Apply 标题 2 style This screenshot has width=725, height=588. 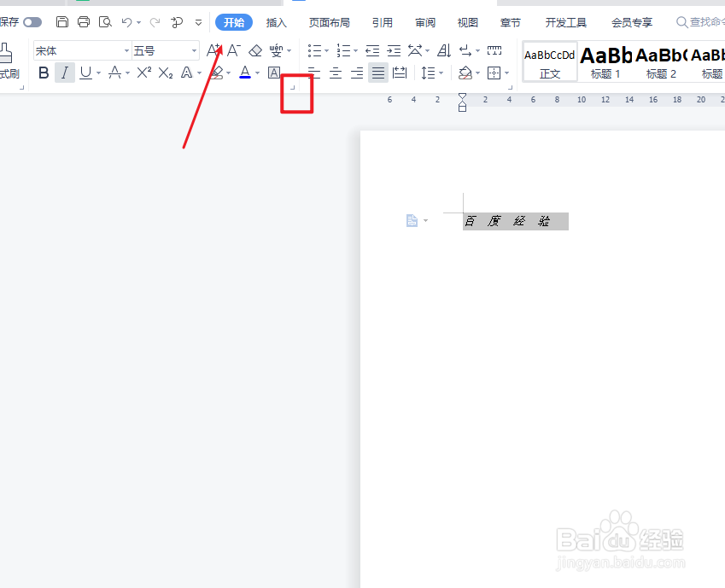pos(661,62)
